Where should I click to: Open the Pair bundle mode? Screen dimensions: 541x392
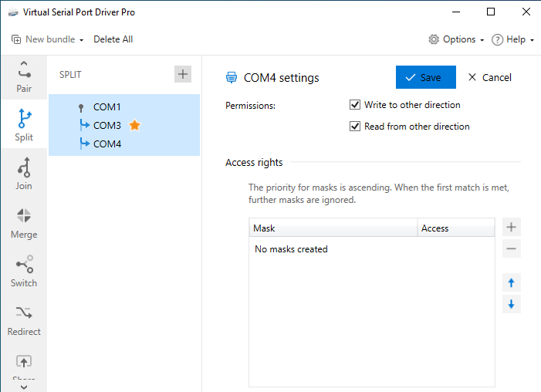(x=24, y=77)
